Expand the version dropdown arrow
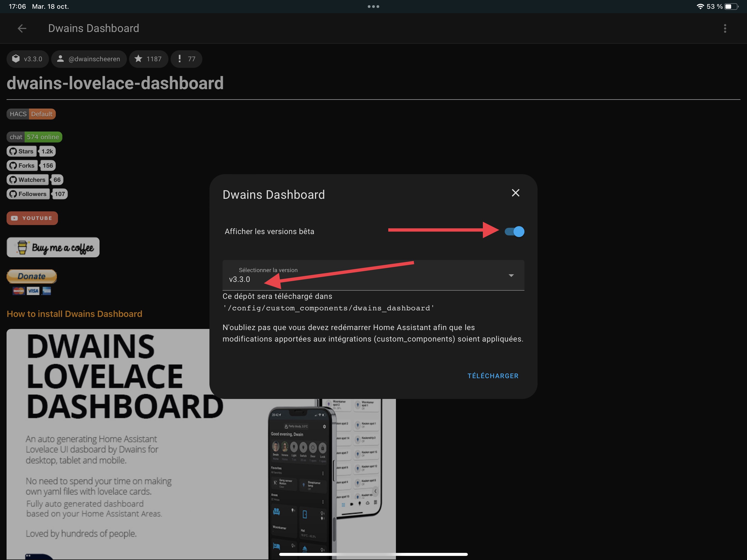The image size is (747, 560). tap(511, 275)
